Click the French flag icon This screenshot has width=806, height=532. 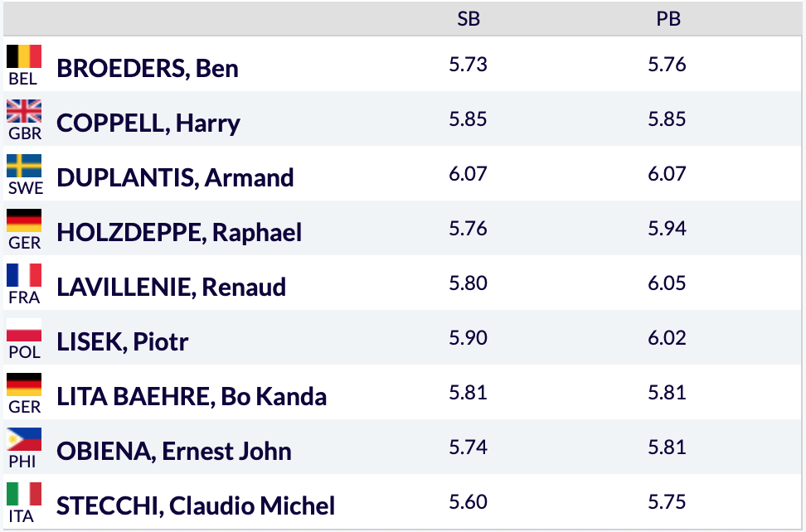tap(24, 275)
